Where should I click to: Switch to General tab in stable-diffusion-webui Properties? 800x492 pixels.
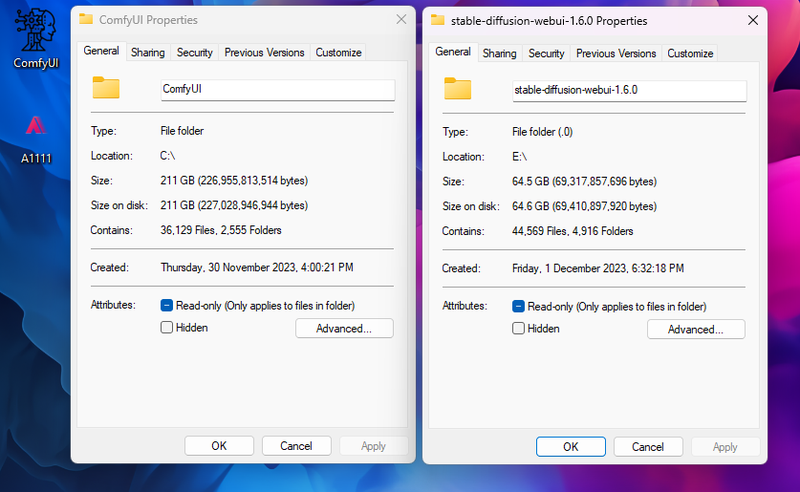pyautogui.click(x=453, y=52)
